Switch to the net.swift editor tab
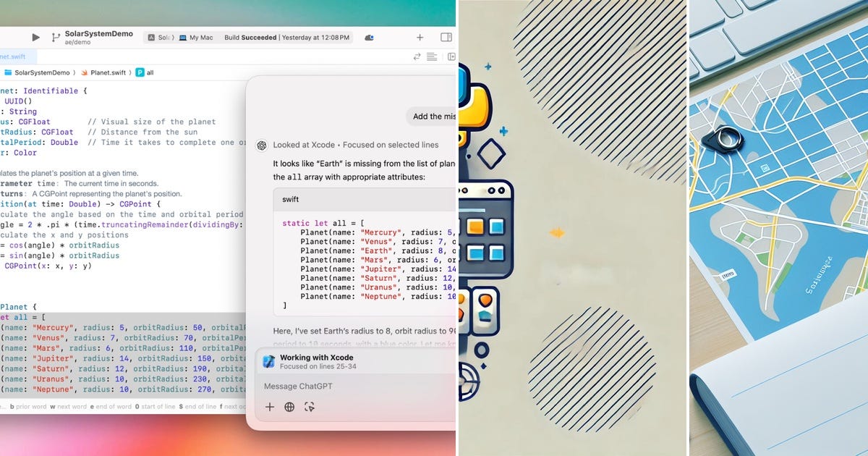 point(14,56)
